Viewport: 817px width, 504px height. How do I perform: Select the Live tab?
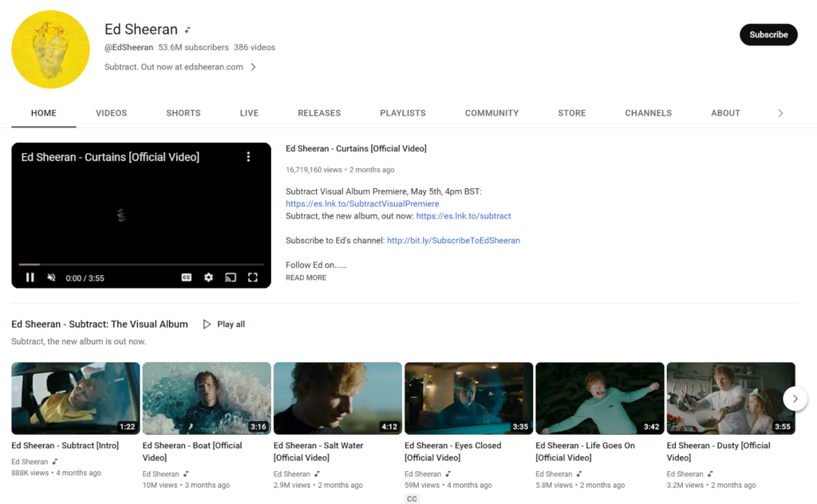coord(249,113)
